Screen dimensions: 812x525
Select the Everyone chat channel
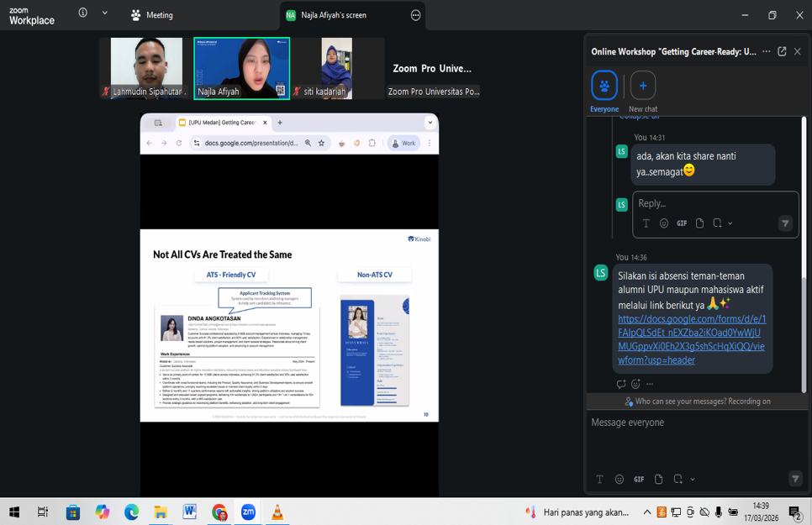pyautogui.click(x=604, y=86)
